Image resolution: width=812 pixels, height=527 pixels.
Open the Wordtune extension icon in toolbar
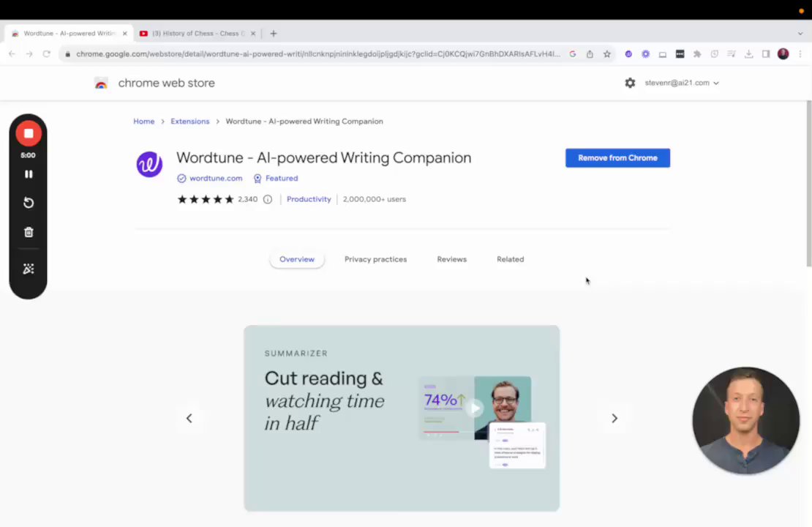tap(628, 54)
